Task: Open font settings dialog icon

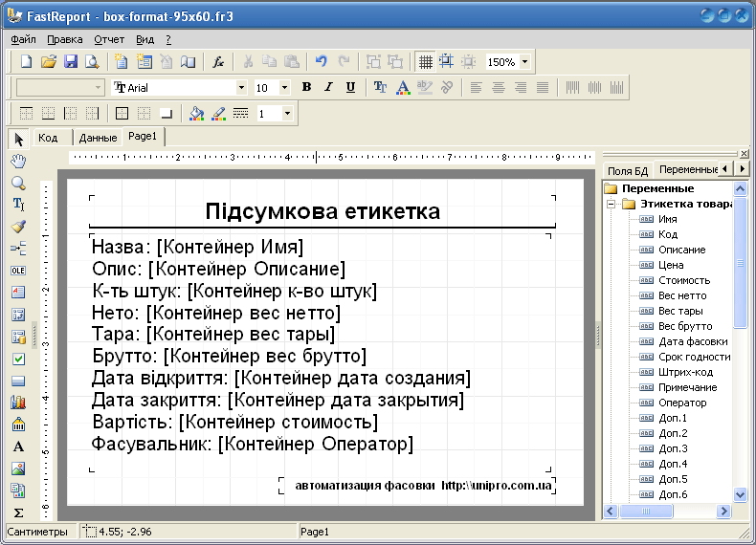Action: (380, 87)
